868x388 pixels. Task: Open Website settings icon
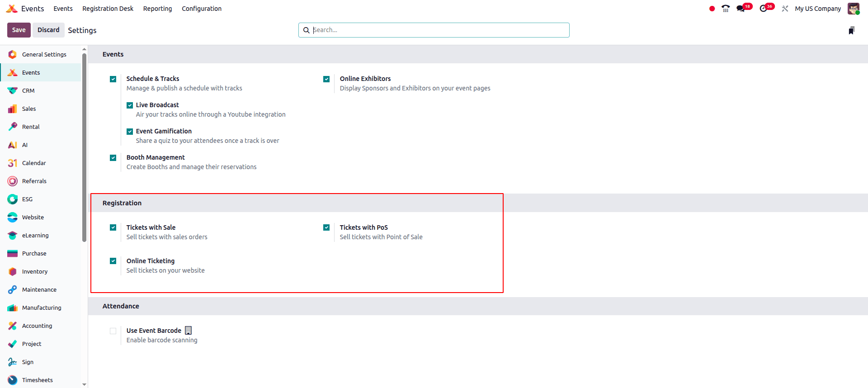coord(13,217)
